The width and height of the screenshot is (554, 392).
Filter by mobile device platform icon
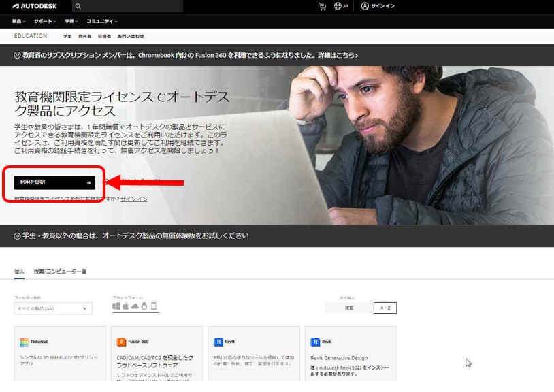tap(154, 306)
